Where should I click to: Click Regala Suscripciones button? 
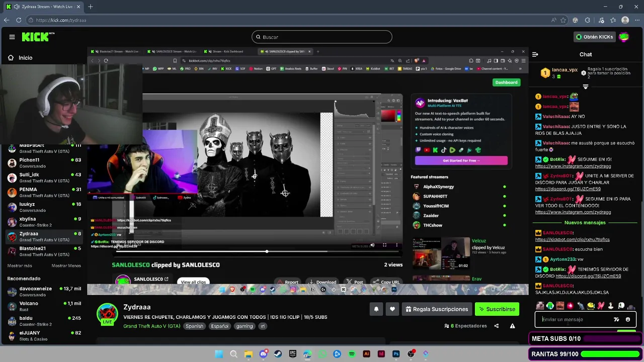click(437, 309)
